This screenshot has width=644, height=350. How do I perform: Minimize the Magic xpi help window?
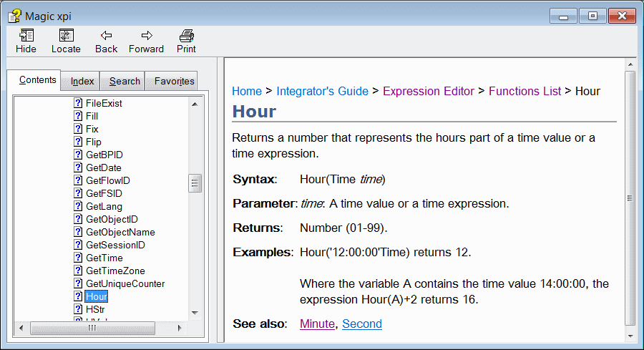(564, 16)
